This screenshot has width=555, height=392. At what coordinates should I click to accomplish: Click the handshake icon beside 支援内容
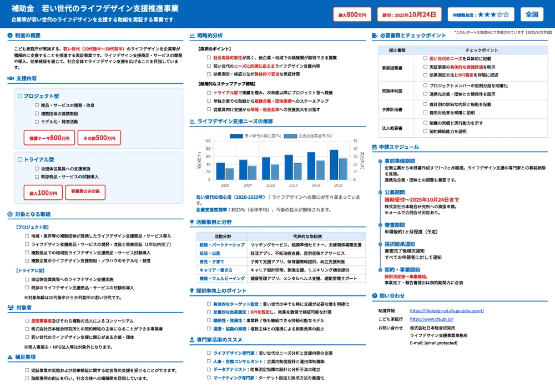click(11, 78)
